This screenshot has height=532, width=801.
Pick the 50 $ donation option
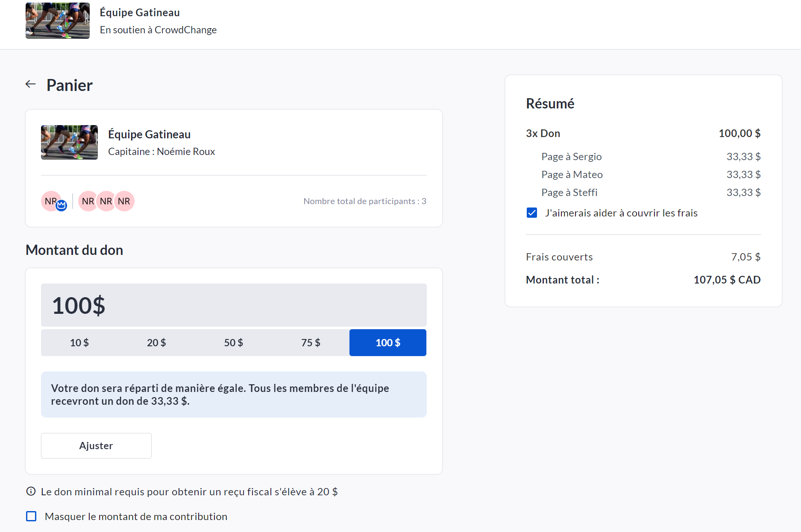234,342
